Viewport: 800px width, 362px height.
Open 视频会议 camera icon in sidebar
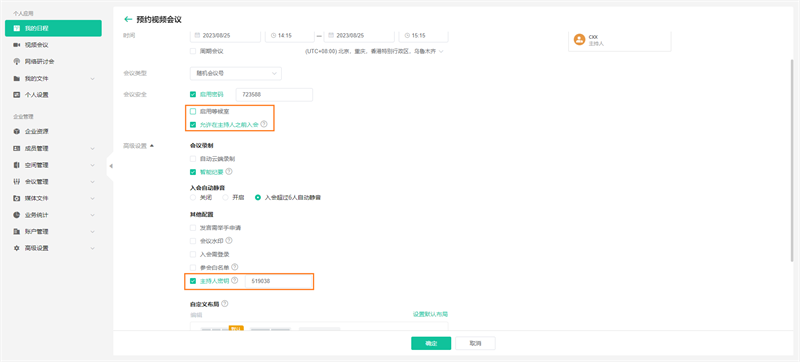click(17, 45)
